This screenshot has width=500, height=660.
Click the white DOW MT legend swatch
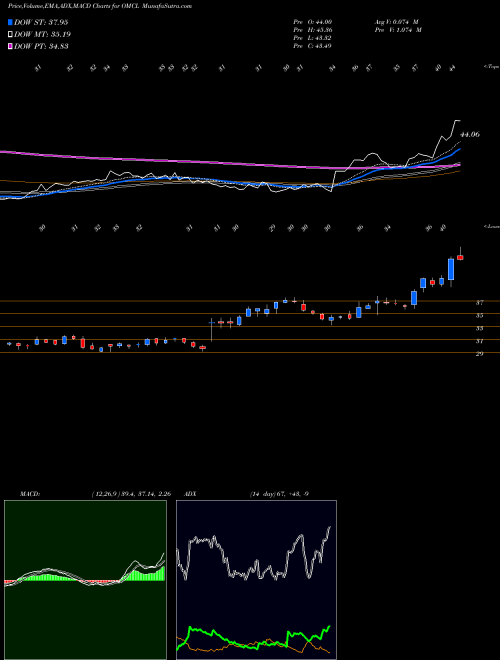click(x=10, y=35)
